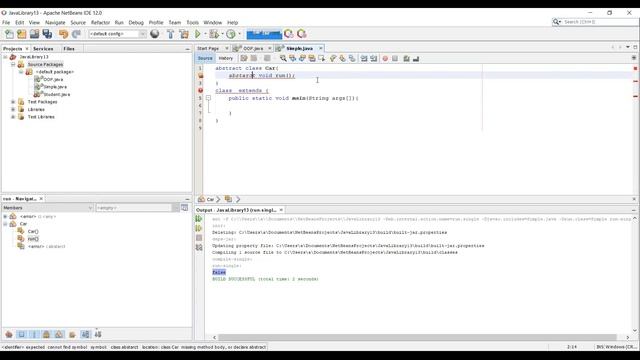Click the Find Selection magnifier icon in editor toolbar

tap(283, 58)
